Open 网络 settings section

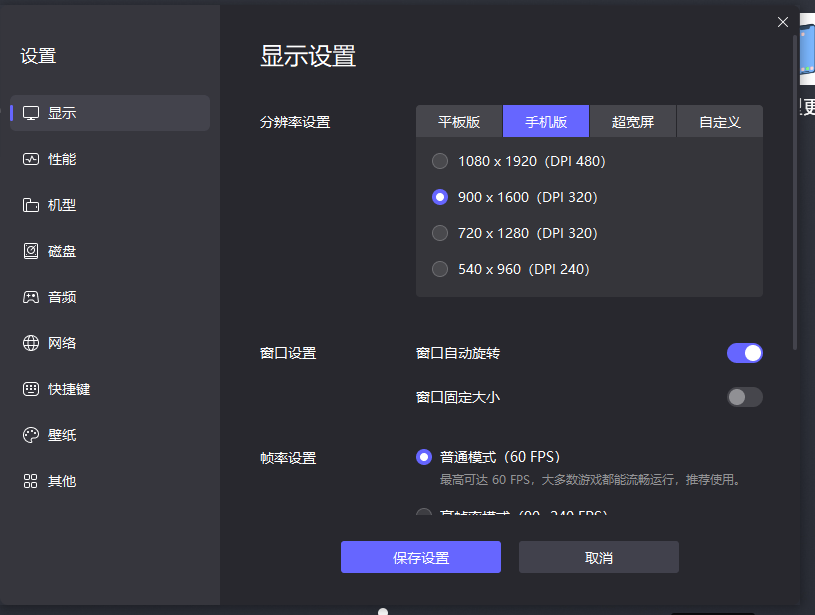pos(110,343)
